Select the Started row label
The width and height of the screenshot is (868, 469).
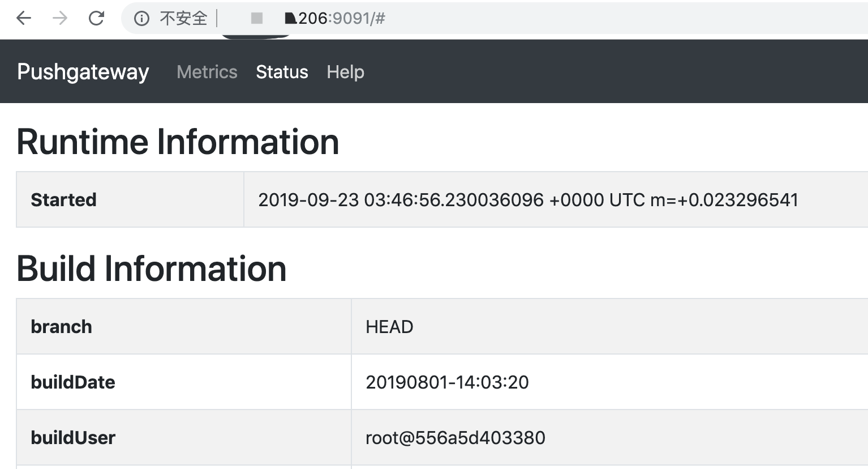point(63,200)
